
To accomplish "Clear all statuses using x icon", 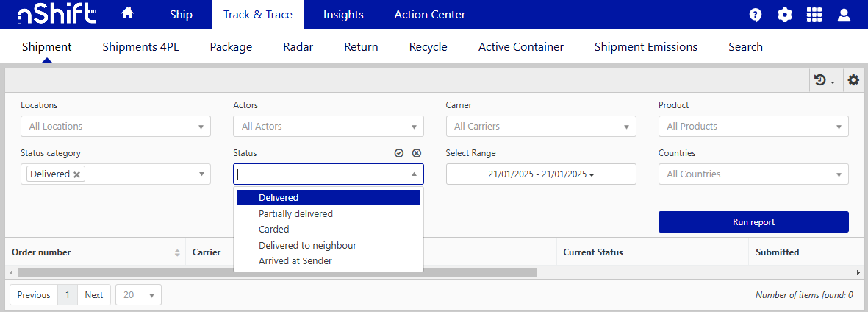I will point(417,153).
